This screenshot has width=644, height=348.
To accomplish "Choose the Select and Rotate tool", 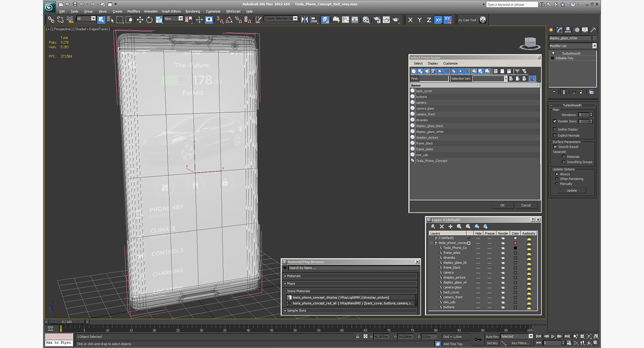I will [x=149, y=20].
